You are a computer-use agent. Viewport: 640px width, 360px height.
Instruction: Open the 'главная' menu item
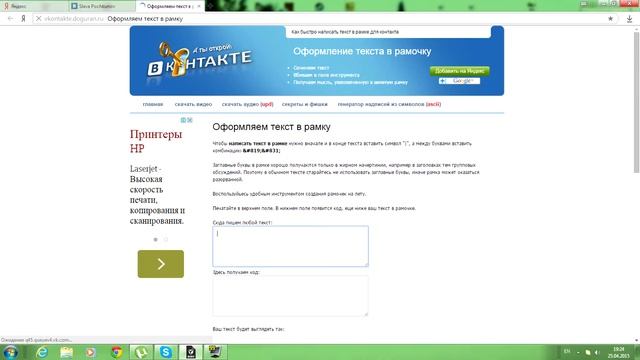(x=153, y=104)
